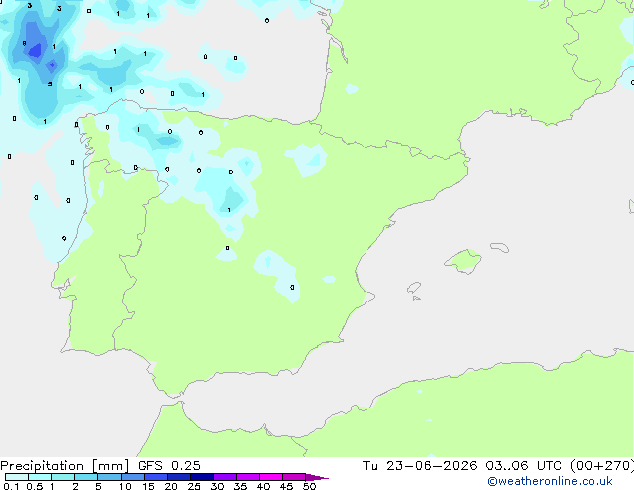This screenshot has width=634, height=490.
Task: Click the 45–50 mm legend swatch
Action: point(294,477)
